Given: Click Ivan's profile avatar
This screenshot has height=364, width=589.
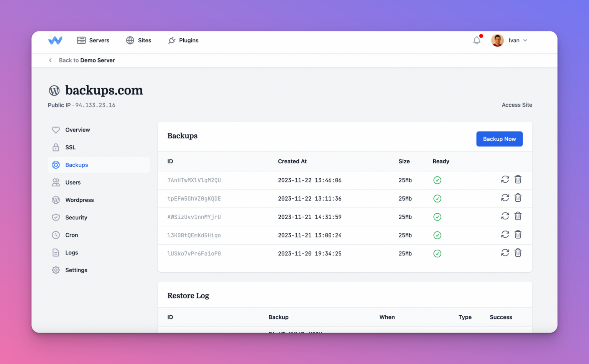Looking at the screenshot, I should tap(497, 40).
